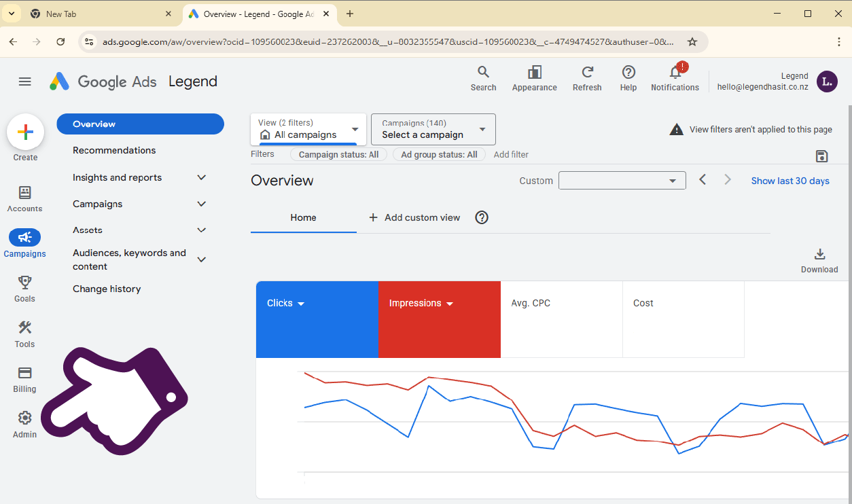
Task: Click the Refresh icon in header
Action: pyautogui.click(x=588, y=72)
